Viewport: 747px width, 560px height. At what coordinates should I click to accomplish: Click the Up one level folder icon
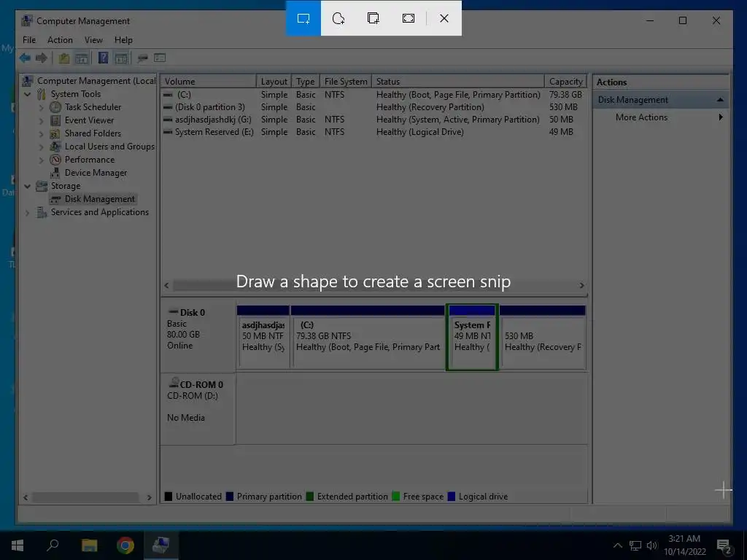coord(64,58)
